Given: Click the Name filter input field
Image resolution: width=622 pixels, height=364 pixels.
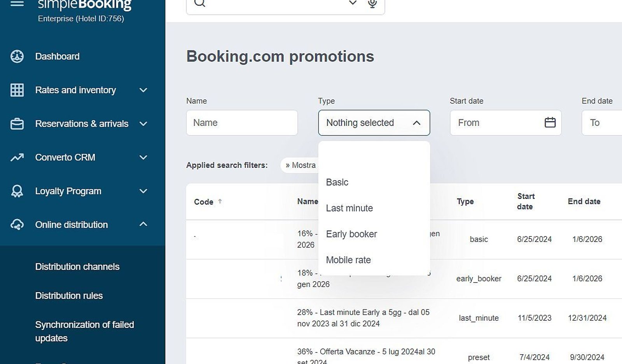Looking at the screenshot, I should click(x=242, y=123).
